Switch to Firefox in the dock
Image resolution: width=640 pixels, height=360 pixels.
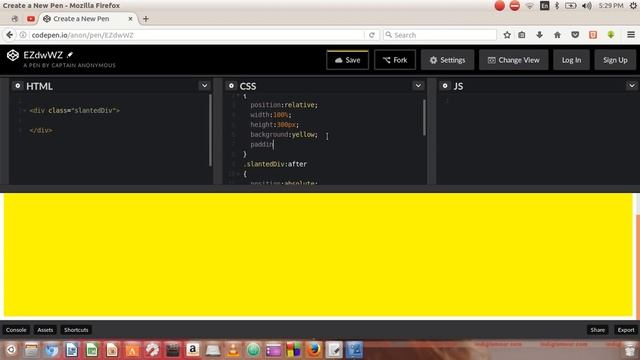pos(314,350)
